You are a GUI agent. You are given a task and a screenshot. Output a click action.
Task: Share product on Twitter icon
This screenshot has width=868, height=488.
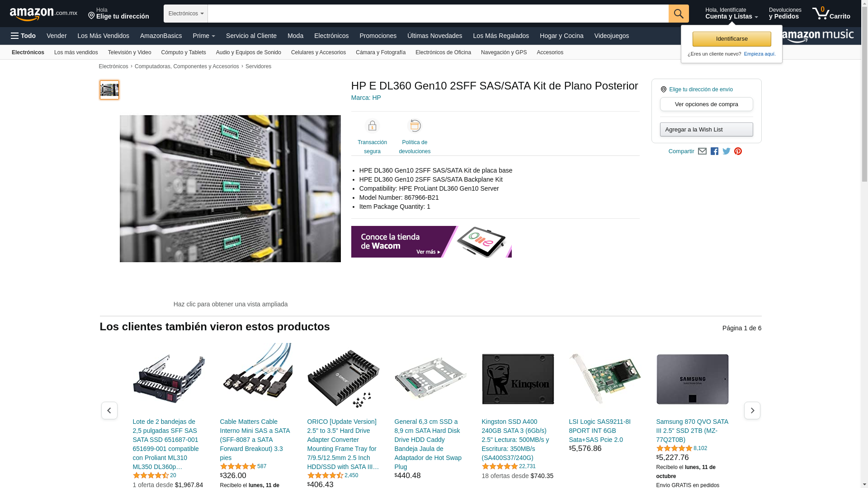726,151
